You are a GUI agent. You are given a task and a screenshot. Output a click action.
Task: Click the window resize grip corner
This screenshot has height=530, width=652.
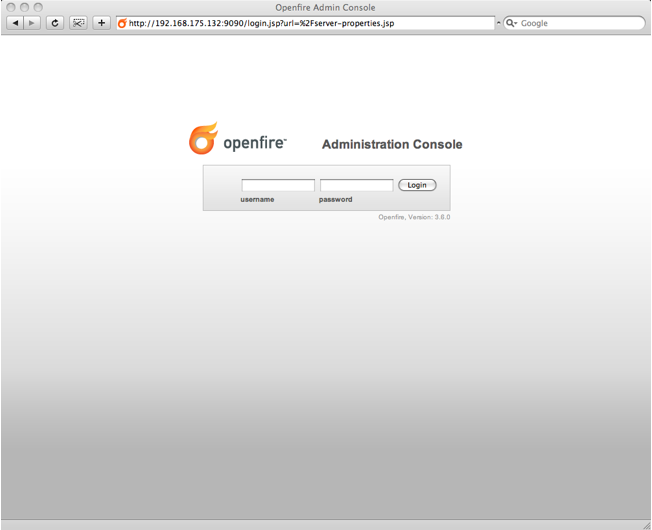coord(647,525)
